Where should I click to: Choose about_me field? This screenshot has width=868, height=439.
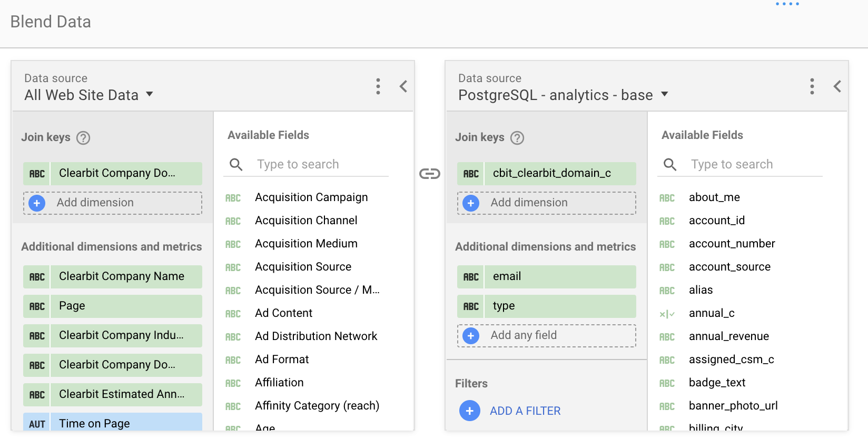[x=714, y=197]
